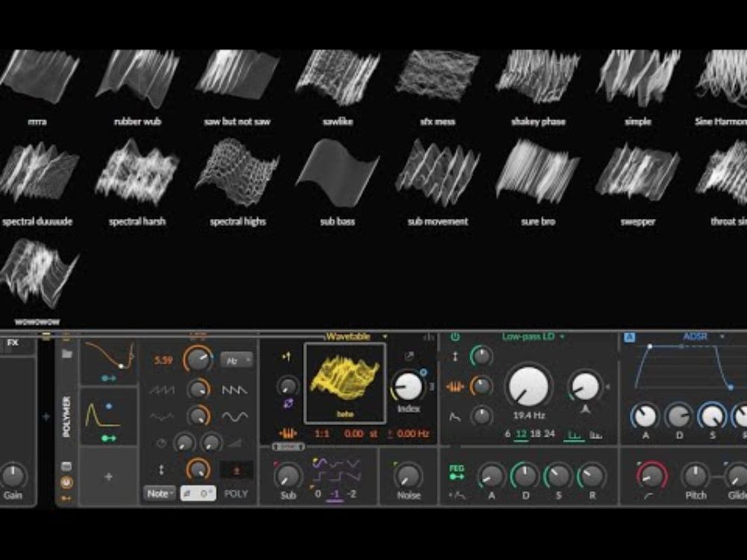Choose the 'saw but not saw' wavetable
Viewport: 747px width, 560px height.
coord(238,76)
